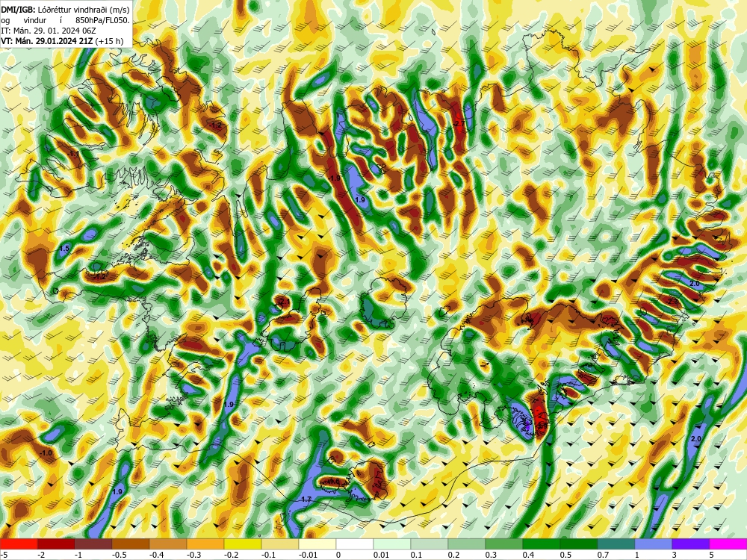Select the '-1.0' value label on the map
Image resolution: width=747 pixels, height=560 pixels.
(46, 453)
